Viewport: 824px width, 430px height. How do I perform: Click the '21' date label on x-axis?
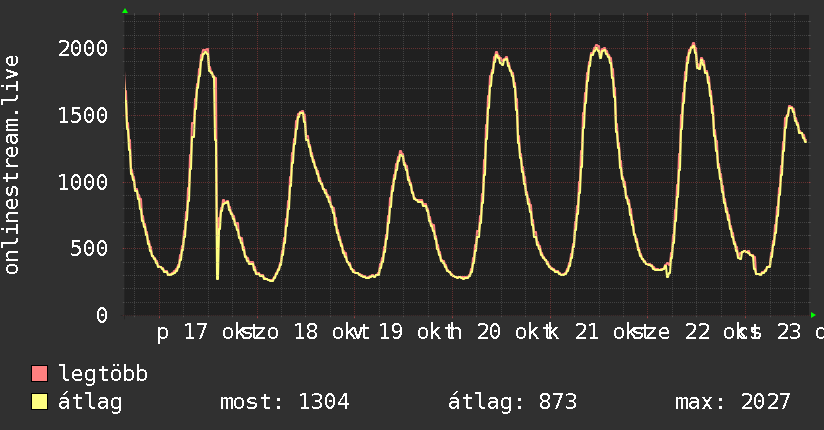coord(587,332)
